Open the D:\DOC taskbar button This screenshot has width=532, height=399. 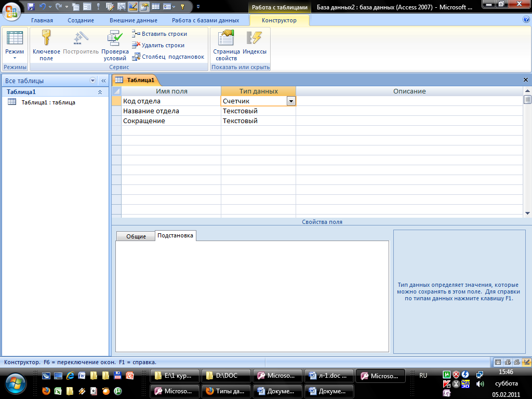(x=226, y=376)
